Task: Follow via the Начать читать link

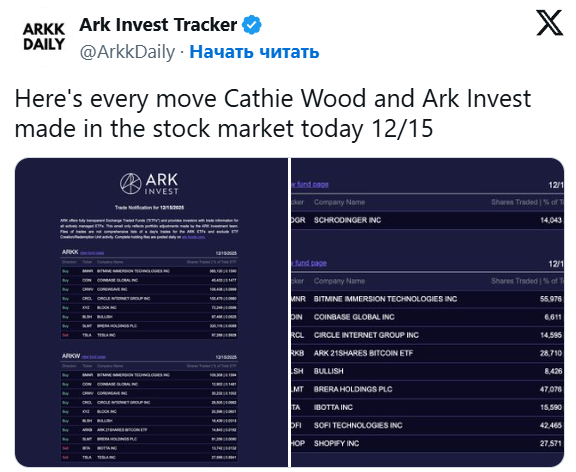Action: 254,52
